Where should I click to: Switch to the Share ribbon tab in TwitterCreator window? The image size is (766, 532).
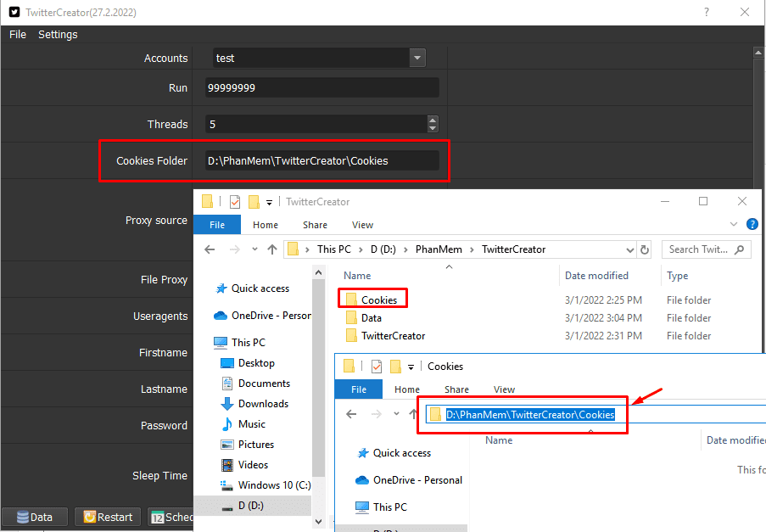pyautogui.click(x=315, y=225)
